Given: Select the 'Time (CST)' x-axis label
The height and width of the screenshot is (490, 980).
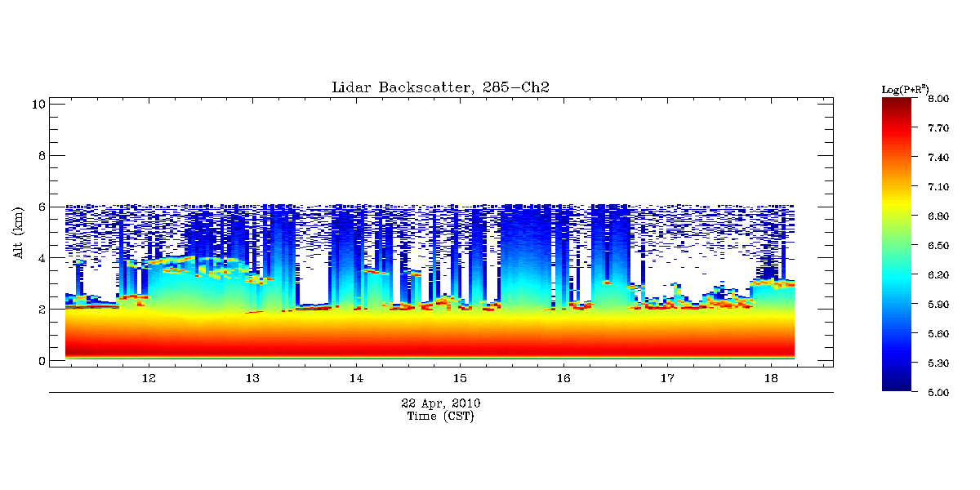Looking at the screenshot, I should point(440,416).
